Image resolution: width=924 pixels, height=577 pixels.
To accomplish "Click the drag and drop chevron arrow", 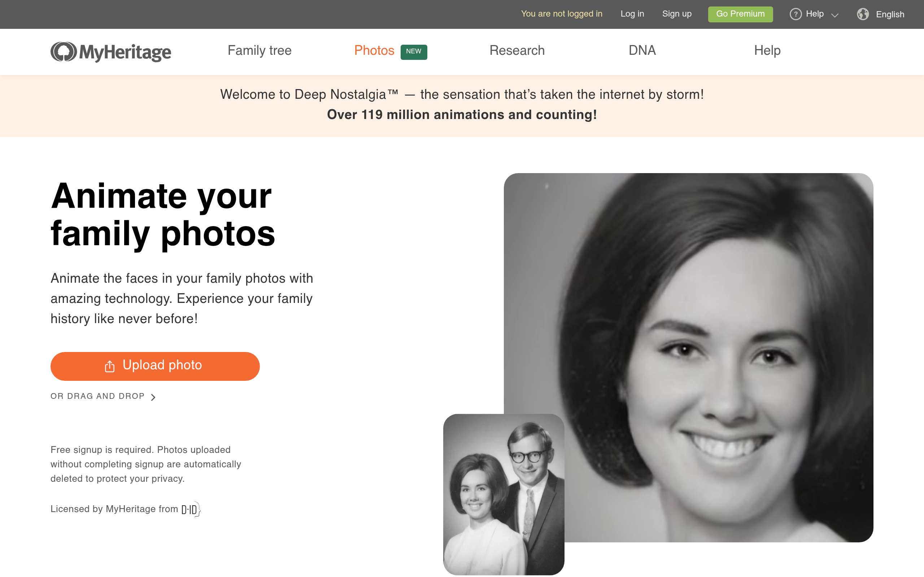I will [153, 397].
